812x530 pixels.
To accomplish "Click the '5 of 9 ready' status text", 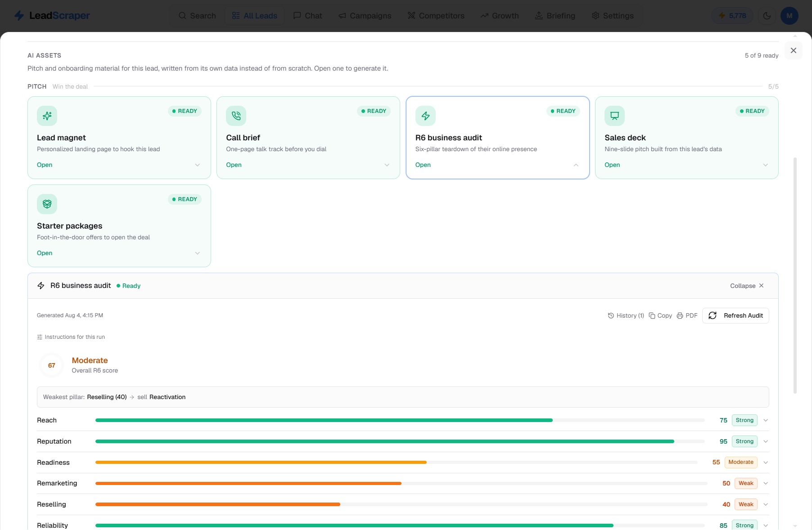I will [762, 55].
